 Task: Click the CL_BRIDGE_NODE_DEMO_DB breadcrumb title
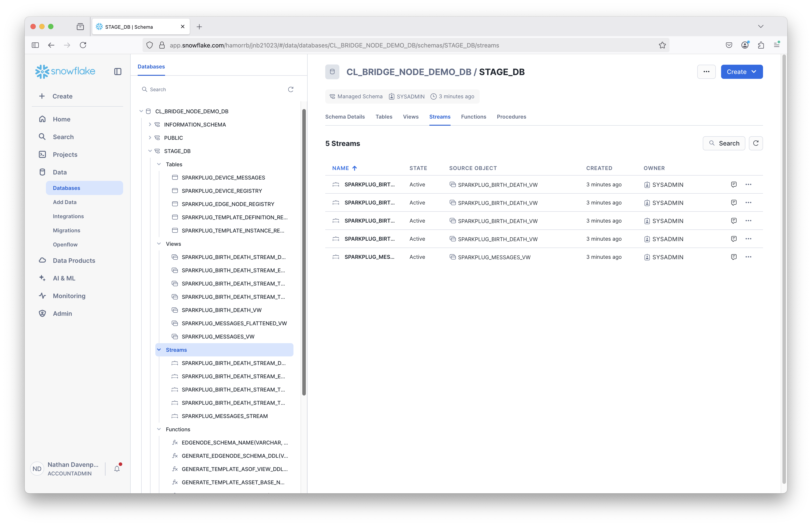tap(409, 72)
